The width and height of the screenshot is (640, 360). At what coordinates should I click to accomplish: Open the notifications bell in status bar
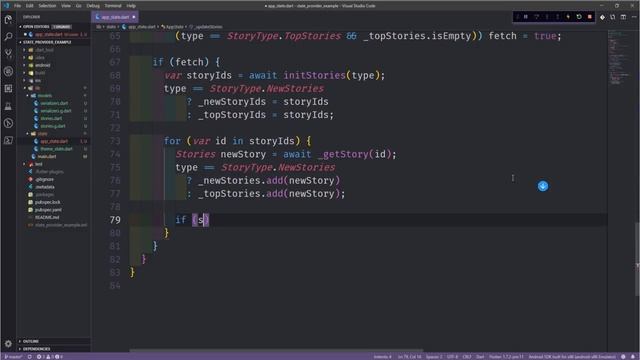633,357
